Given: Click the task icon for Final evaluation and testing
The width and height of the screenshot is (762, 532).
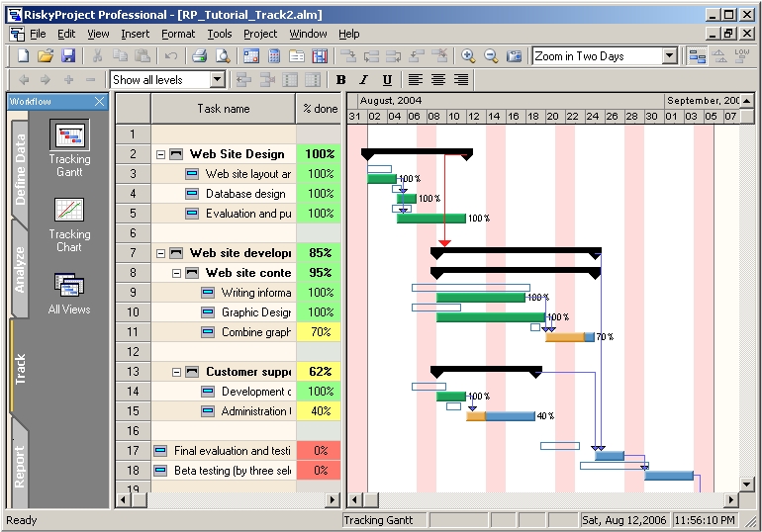Looking at the screenshot, I should (x=160, y=451).
